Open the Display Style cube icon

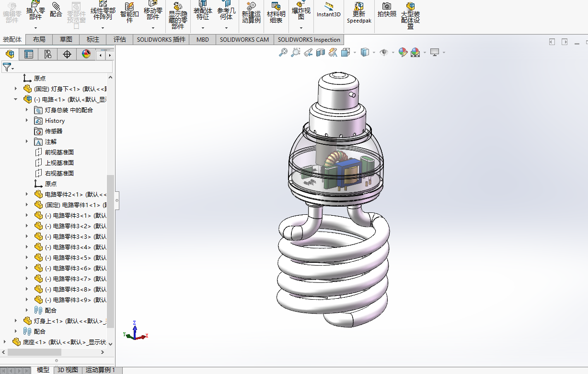point(365,52)
